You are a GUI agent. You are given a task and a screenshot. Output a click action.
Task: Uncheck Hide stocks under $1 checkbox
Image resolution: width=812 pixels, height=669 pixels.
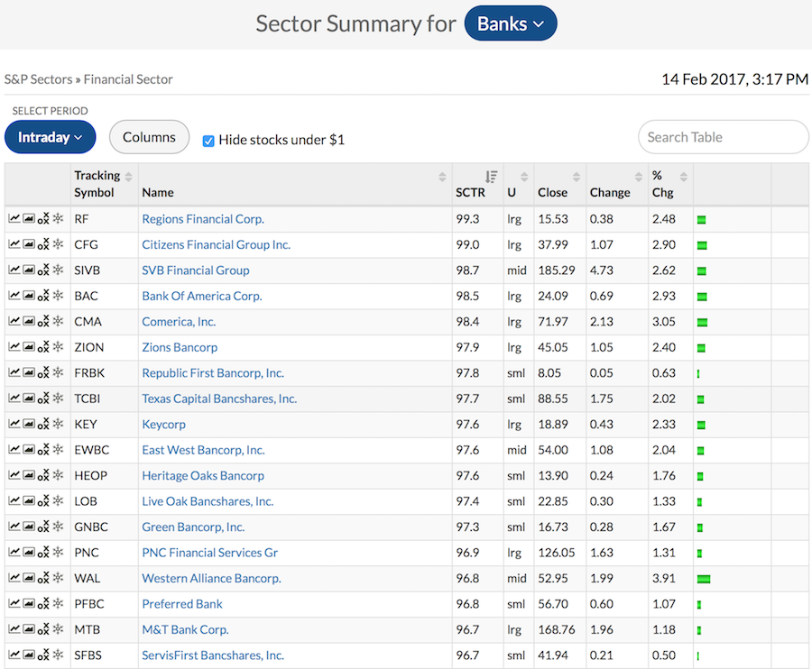click(x=208, y=141)
